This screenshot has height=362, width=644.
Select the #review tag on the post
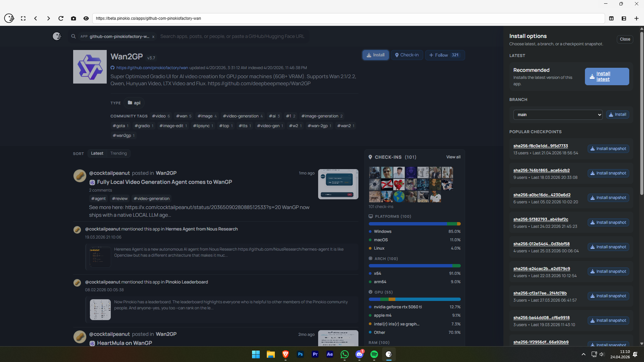(120, 199)
